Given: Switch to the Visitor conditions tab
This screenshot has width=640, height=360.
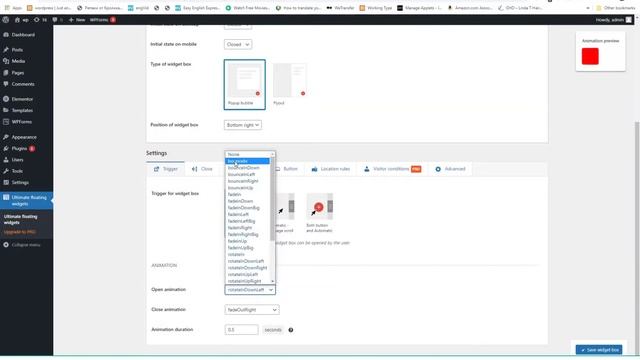Looking at the screenshot, I should pyautogui.click(x=392, y=169).
